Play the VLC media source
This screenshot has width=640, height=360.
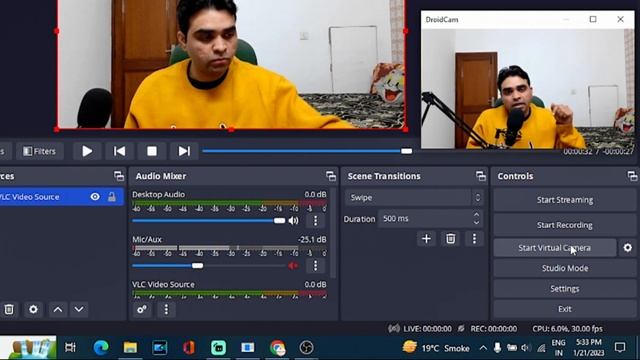87,151
